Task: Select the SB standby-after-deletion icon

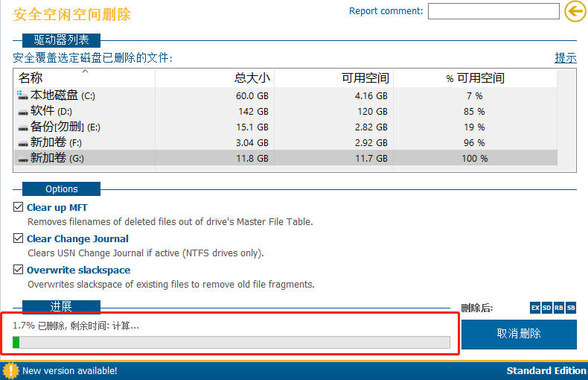Action: (571, 308)
